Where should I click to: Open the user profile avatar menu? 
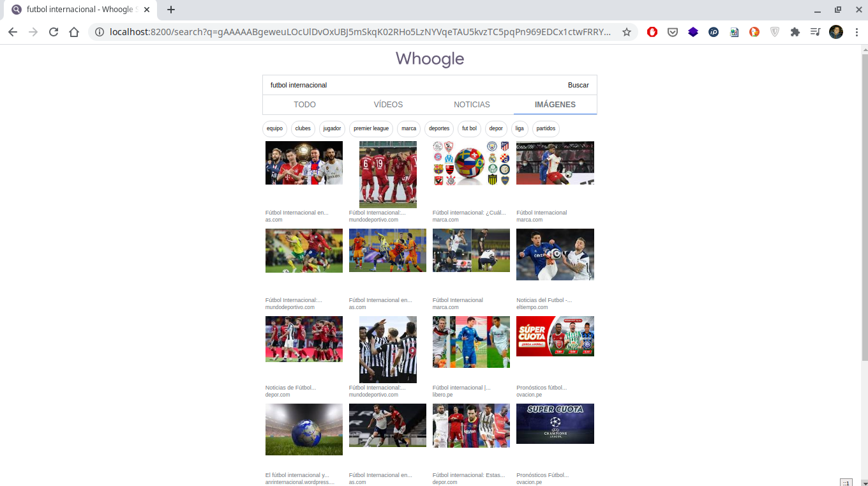(836, 32)
